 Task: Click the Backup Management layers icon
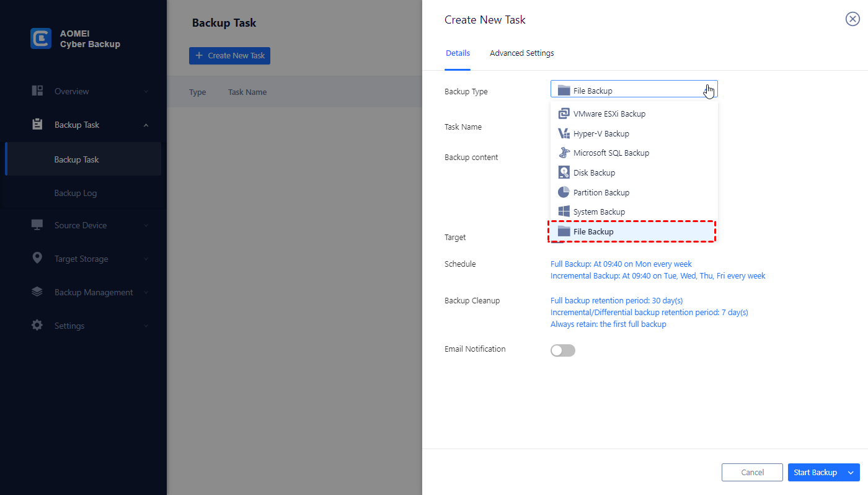click(x=37, y=292)
